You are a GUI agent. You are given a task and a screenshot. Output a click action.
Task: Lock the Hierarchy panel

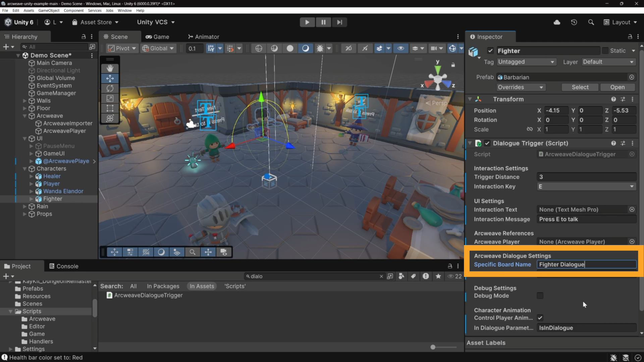[84, 37]
